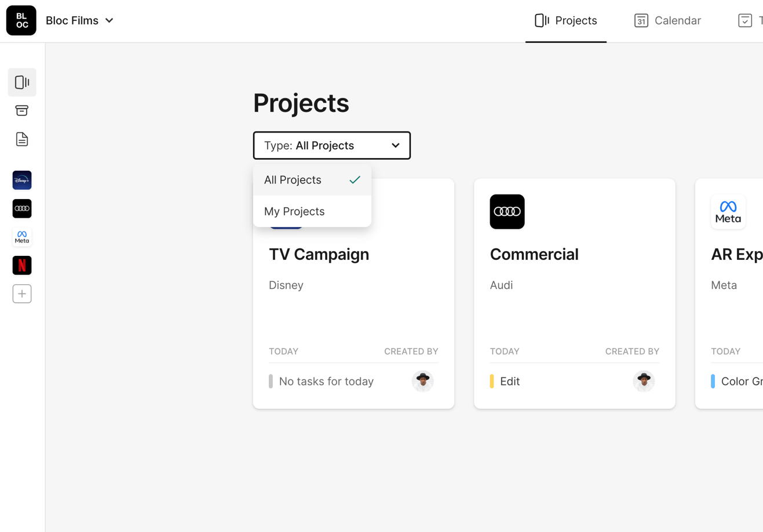Select the Meta client icon in sidebar
This screenshot has width=763, height=532.
pyautogui.click(x=22, y=237)
